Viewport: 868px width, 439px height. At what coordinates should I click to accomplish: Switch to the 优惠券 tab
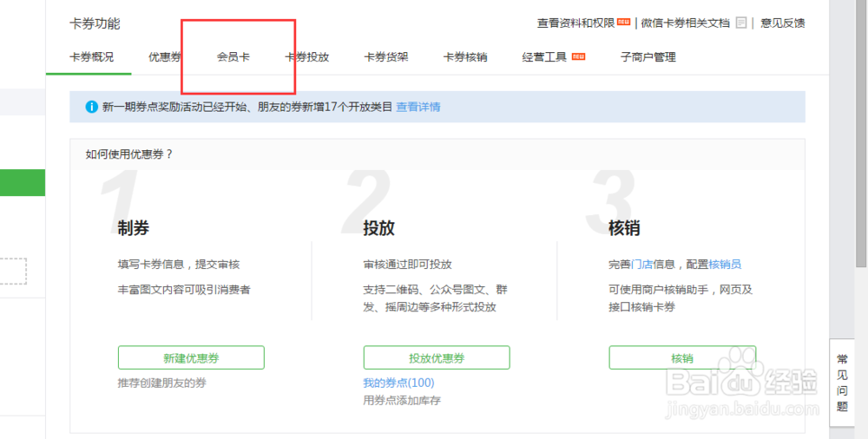click(x=165, y=57)
